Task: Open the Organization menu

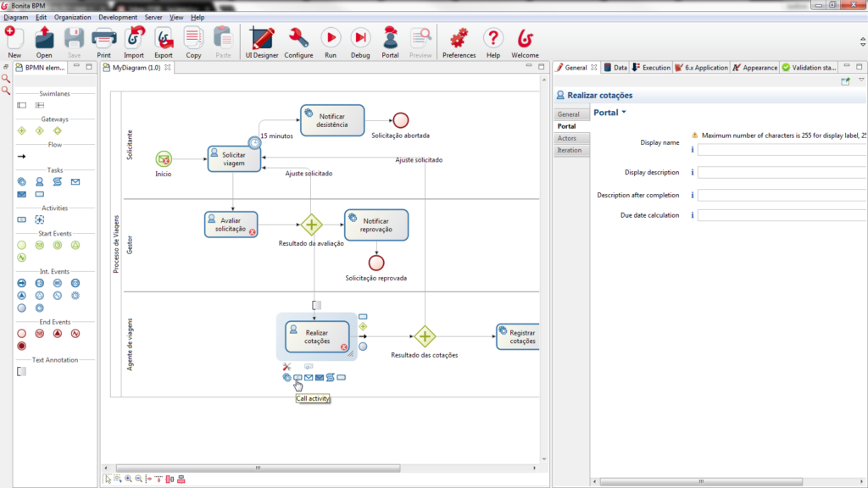Action: (72, 17)
